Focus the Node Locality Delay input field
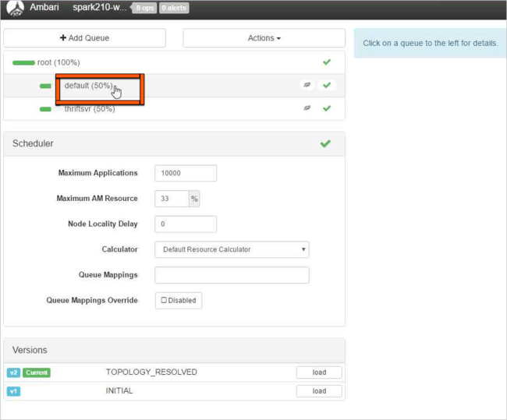The width and height of the screenshot is (507, 420). [x=186, y=224]
